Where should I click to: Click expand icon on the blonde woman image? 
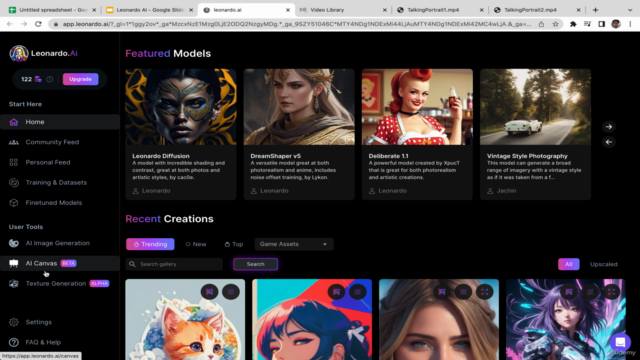point(484,292)
